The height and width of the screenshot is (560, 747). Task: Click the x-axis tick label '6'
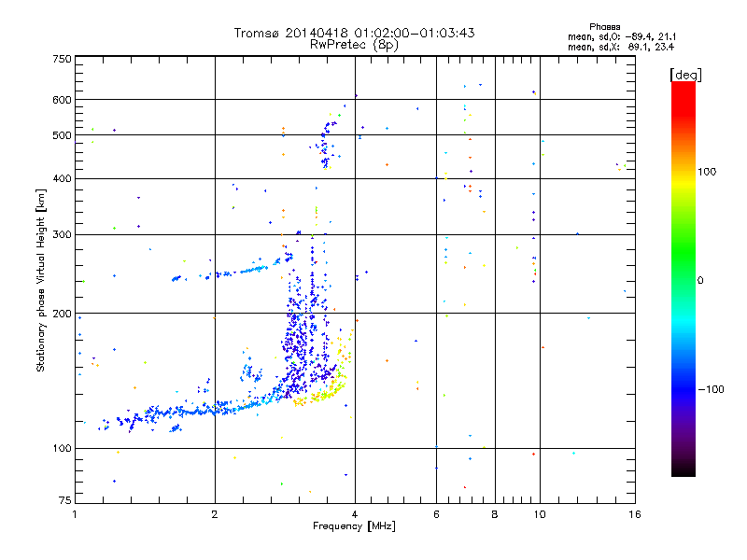coord(436,514)
